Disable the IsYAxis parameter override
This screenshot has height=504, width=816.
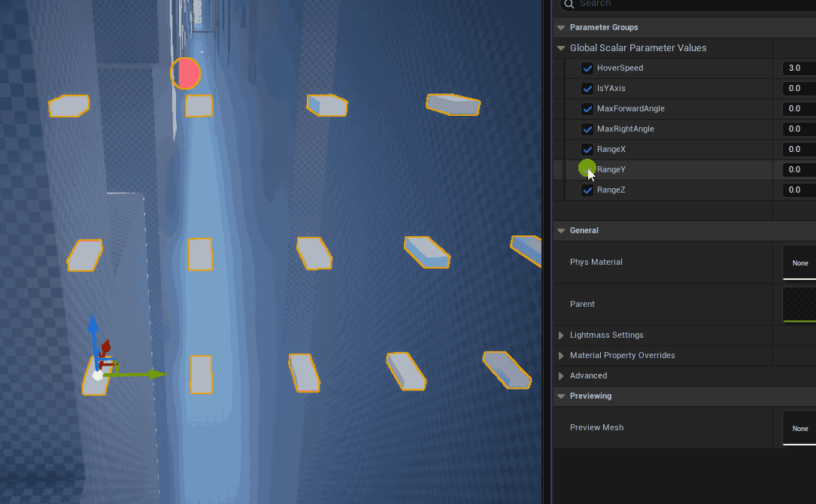[587, 89]
